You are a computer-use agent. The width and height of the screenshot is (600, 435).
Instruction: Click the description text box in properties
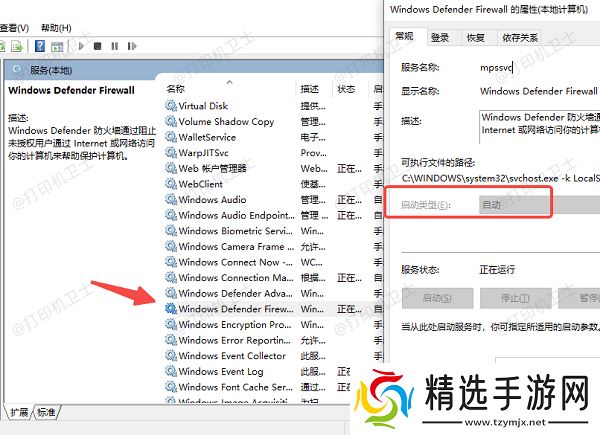pos(539,127)
